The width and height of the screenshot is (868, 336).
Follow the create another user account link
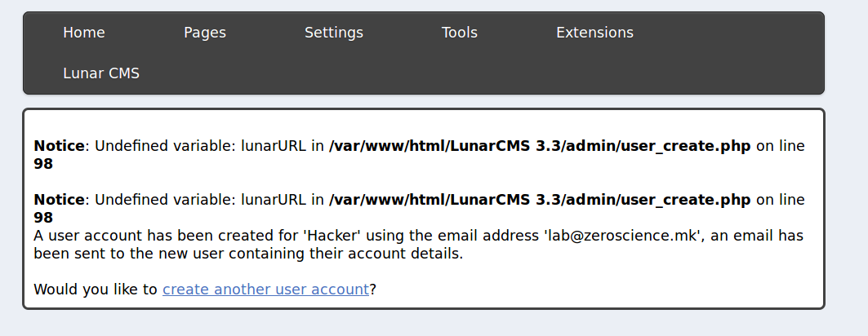pyautogui.click(x=265, y=289)
